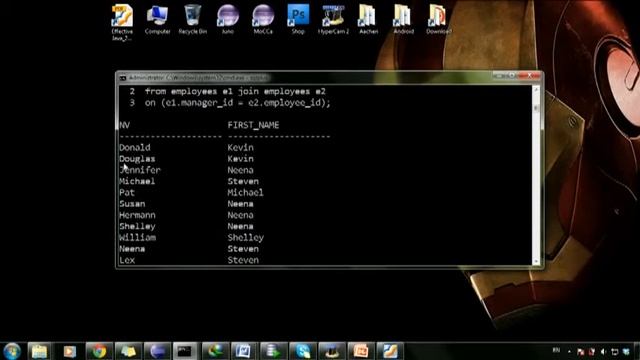Screen dimensions: 640x360
Task: Launch Google Chrome from the taskbar
Action: pyautogui.click(x=98, y=351)
